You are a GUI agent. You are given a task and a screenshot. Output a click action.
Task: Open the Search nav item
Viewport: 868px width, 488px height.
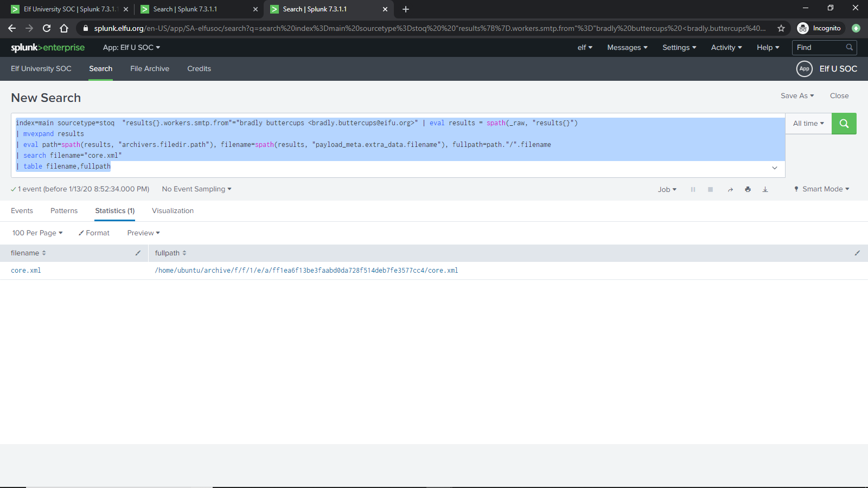coord(101,69)
